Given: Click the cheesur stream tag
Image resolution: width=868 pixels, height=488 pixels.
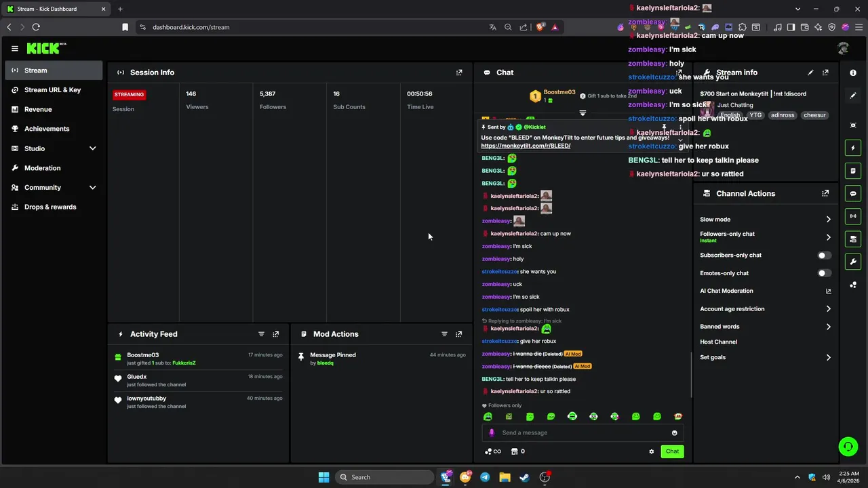Looking at the screenshot, I should coord(814,115).
